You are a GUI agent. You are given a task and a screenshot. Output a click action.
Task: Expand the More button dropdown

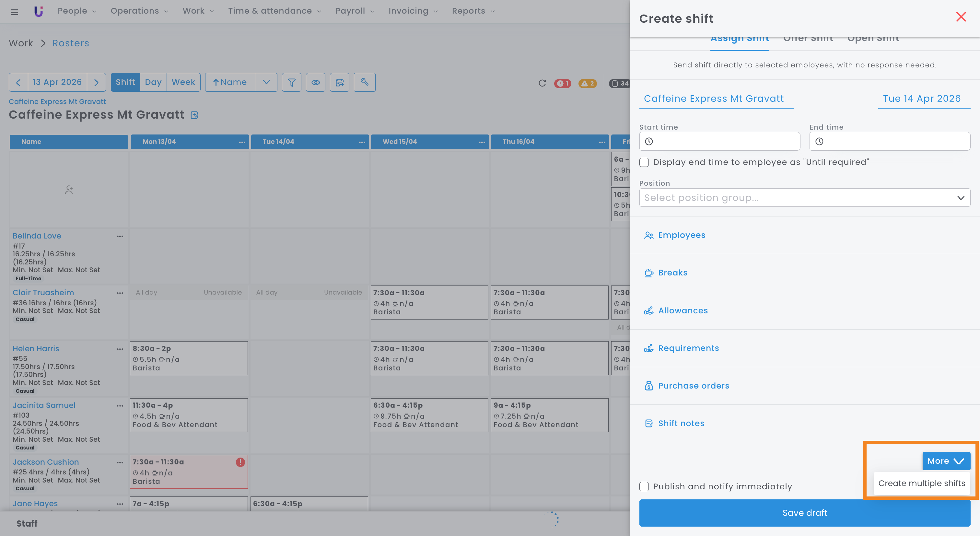946,461
